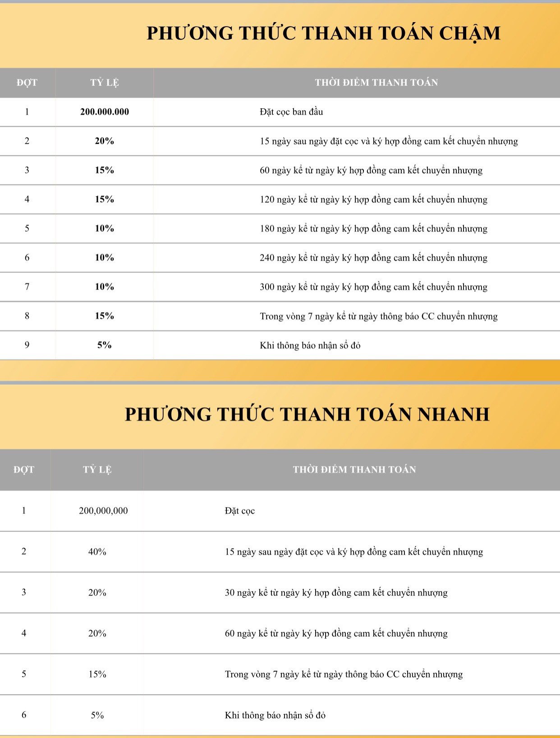This screenshot has height=738, width=560.
Task: Click installment number 8 in the CHẬM table
Action: pyautogui.click(x=27, y=316)
